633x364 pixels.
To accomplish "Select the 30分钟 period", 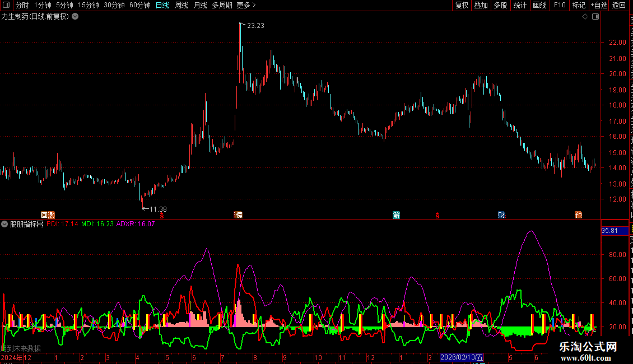I will coord(114,5).
